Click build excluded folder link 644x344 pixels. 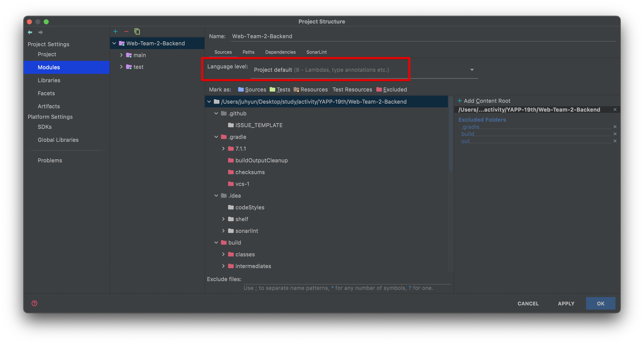(x=467, y=134)
